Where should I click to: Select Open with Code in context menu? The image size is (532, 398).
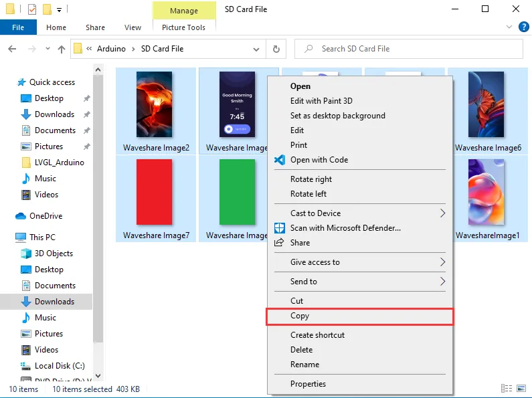319,160
